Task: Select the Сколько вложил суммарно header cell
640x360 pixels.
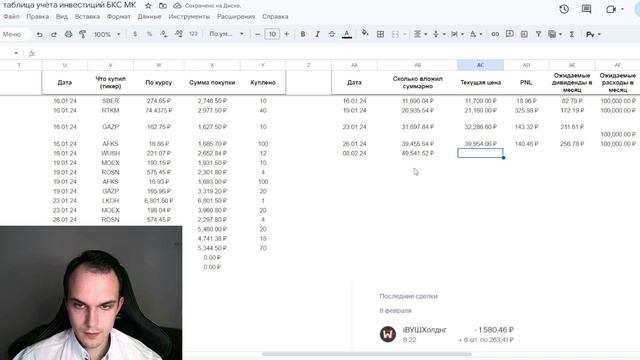Action: (418, 82)
